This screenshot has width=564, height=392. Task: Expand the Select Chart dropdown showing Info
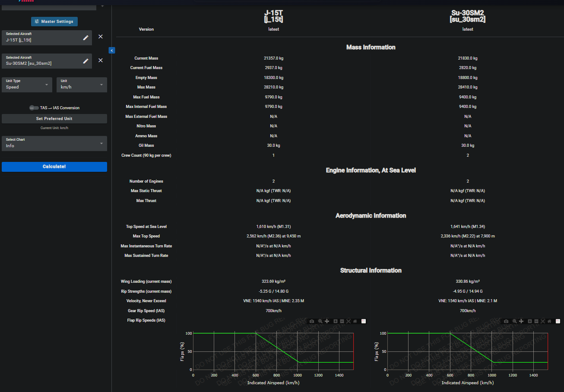tap(54, 143)
